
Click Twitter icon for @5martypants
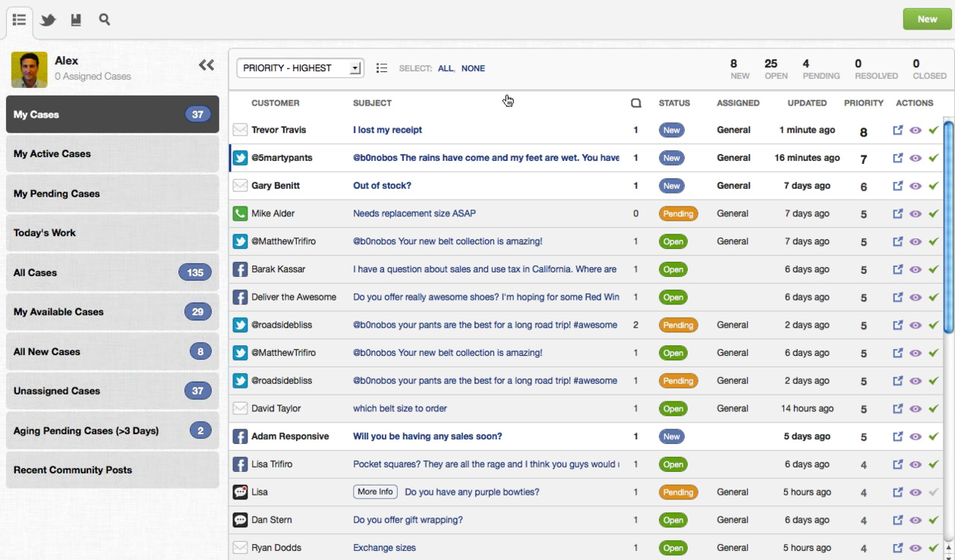coord(240,158)
